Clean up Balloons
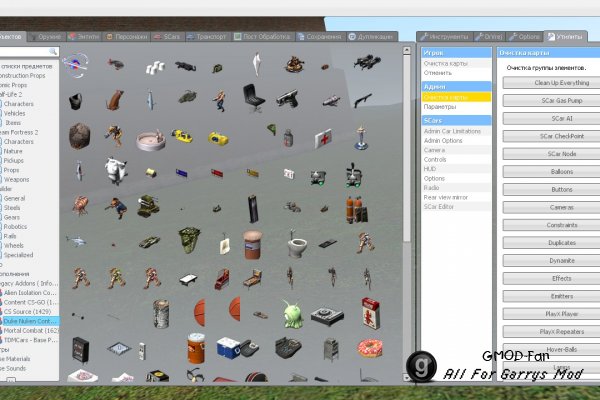The width and height of the screenshot is (600, 400). coord(551,171)
